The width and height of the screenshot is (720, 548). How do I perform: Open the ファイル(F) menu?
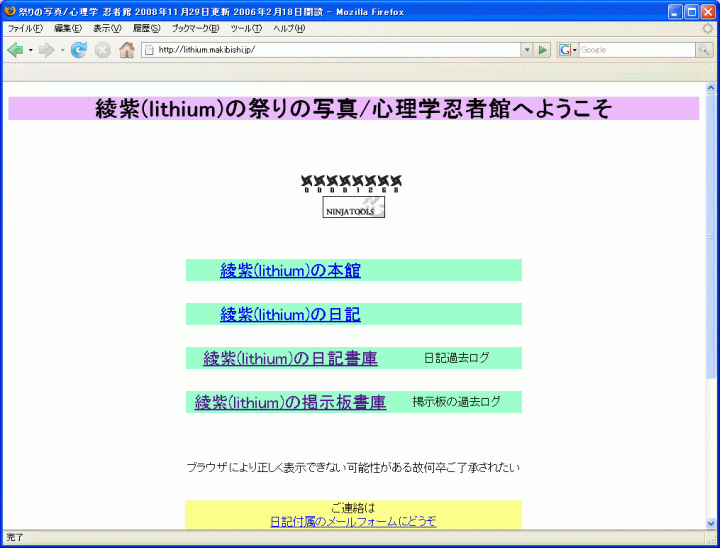coord(24,28)
